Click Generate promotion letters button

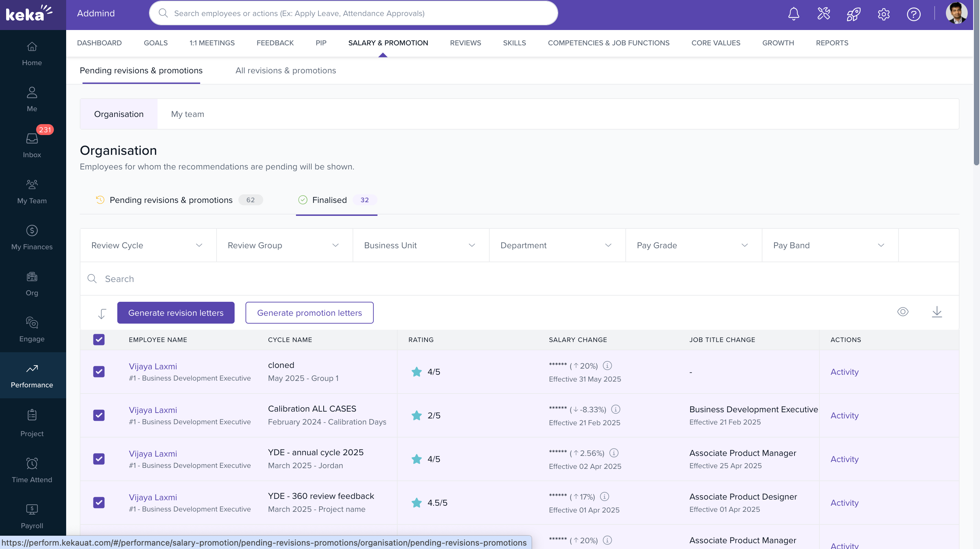point(309,313)
